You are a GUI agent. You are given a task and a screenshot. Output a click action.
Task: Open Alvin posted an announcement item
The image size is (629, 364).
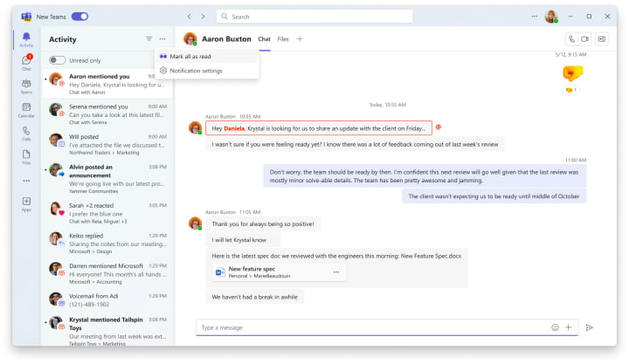click(107, 178)
